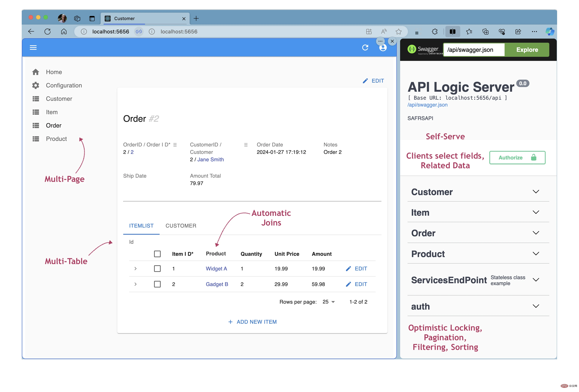579x392 pixels.
Task: Open split pane more options ellipsis
Action: [x=380, y=41]
